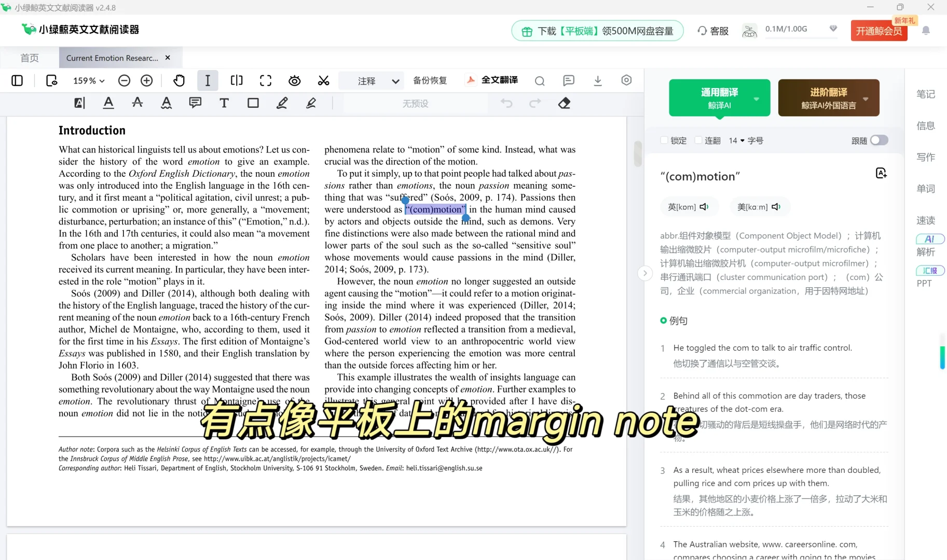Select the wavy underline tool

point(166,103)
